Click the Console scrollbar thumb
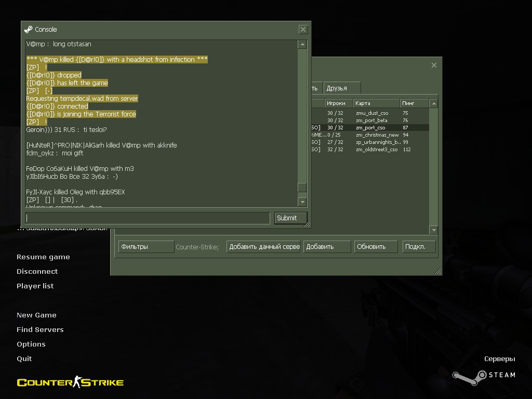This screenshot has width=532, height=399. (x=302, y=188)
